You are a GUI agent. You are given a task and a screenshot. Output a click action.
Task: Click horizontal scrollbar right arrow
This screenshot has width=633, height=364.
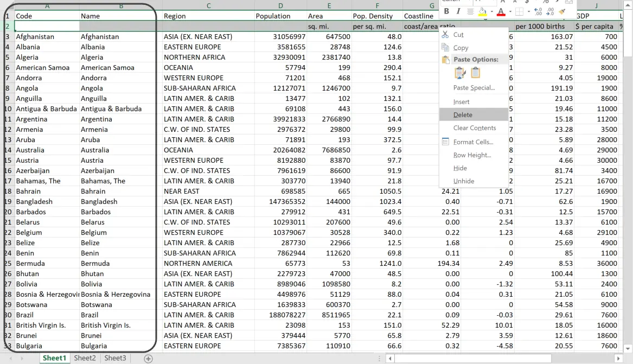pyautogui.click(x=618, y=359)
